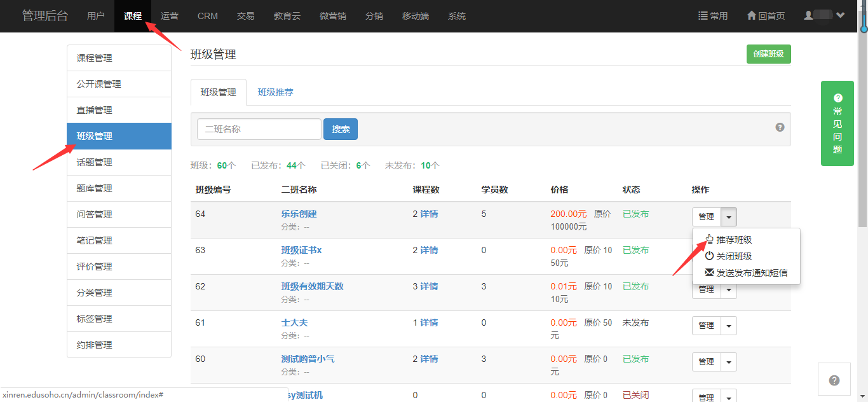
Task: Open the 常见问题 green side panel
Action: tap(837, 123)
